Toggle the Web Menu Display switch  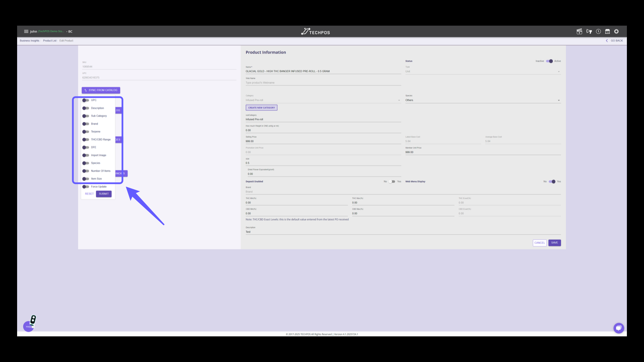[x=552, y=182]
